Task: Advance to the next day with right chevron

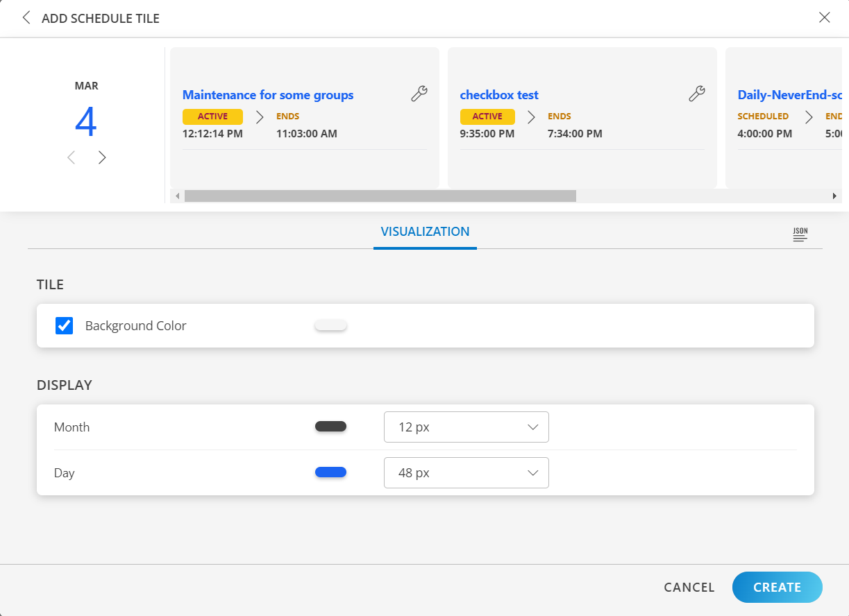Action: (102, 157)
